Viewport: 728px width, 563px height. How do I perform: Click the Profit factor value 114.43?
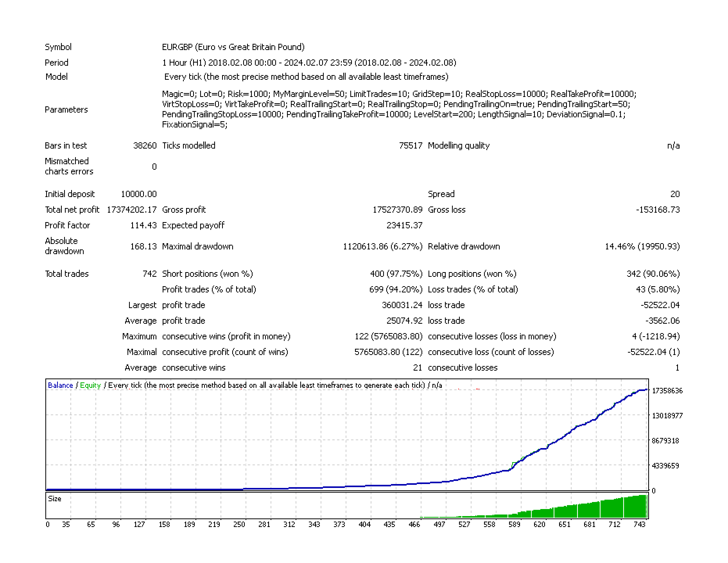point(143,225)
